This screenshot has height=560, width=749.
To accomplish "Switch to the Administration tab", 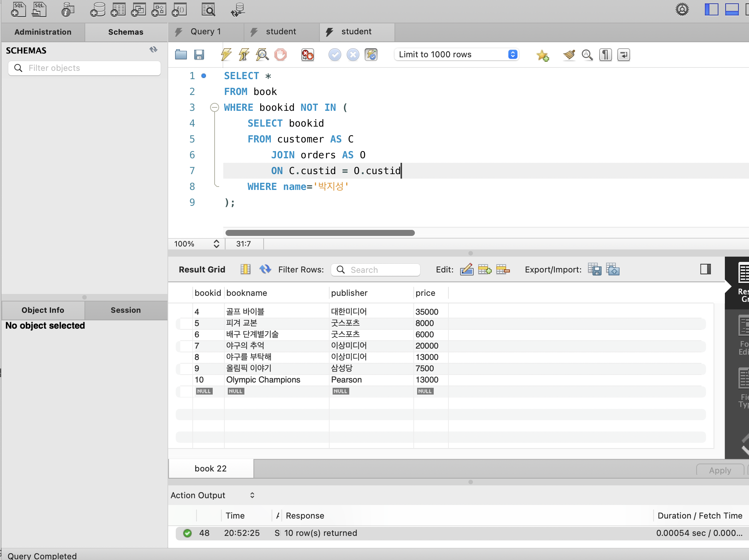I will [x=43, y=32].
